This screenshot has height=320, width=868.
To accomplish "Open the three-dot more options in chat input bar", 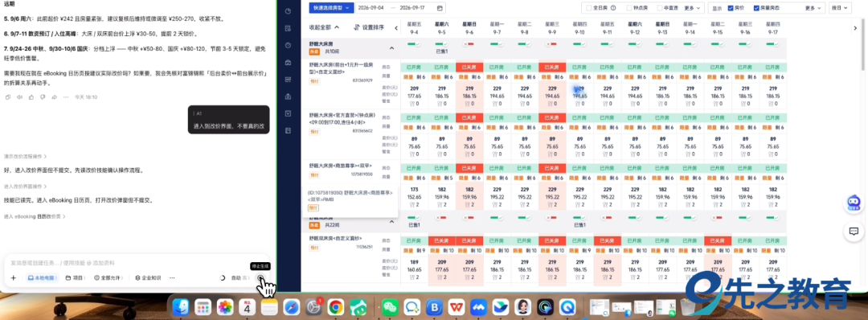I will [172, 278].
